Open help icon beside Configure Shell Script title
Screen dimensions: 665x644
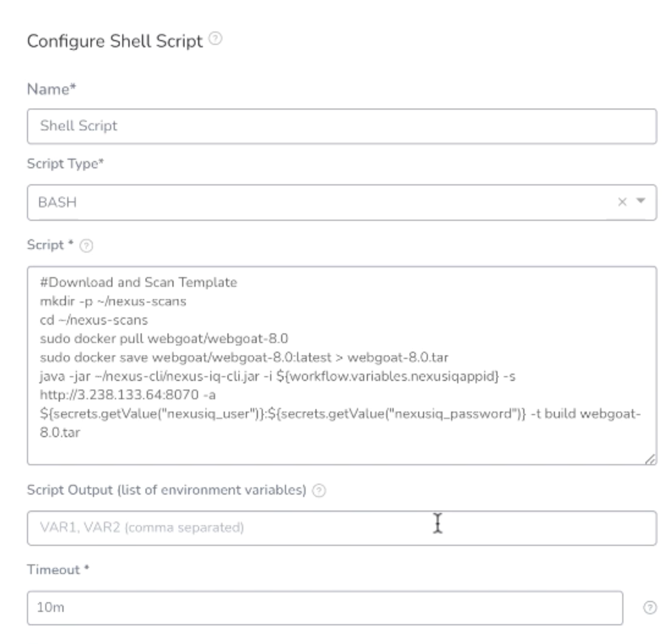215,39
